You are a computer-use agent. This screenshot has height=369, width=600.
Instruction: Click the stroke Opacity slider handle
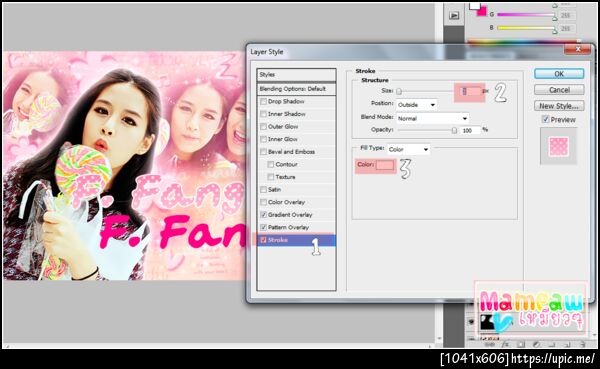(x=454, y=131)
